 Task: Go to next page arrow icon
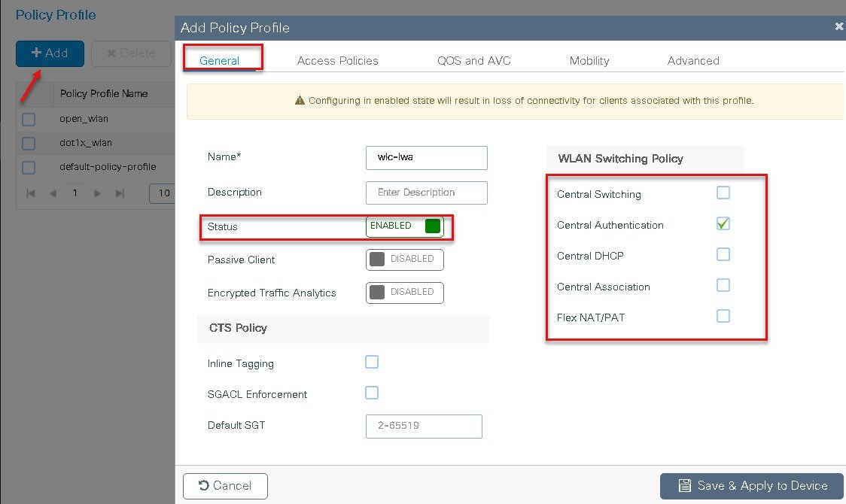[97, 193]
